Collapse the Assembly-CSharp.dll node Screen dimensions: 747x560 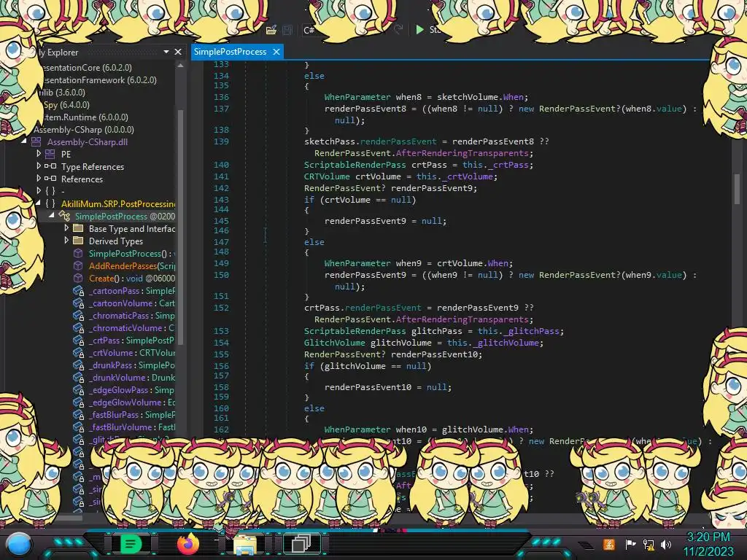(x=24, y=141)
